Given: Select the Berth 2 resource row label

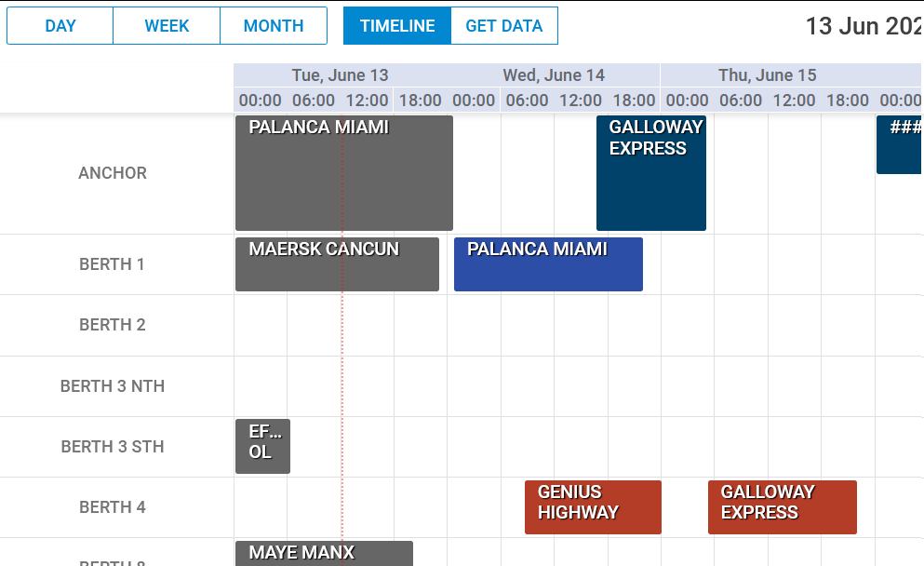Looking at the screenshot, I should 113,325.
